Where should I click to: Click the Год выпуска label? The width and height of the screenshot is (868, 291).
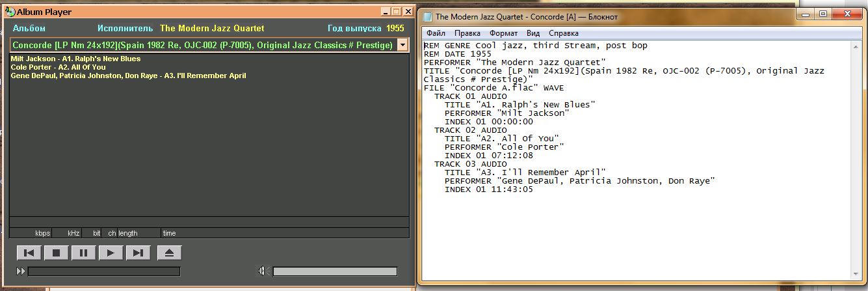pos(354,28)
